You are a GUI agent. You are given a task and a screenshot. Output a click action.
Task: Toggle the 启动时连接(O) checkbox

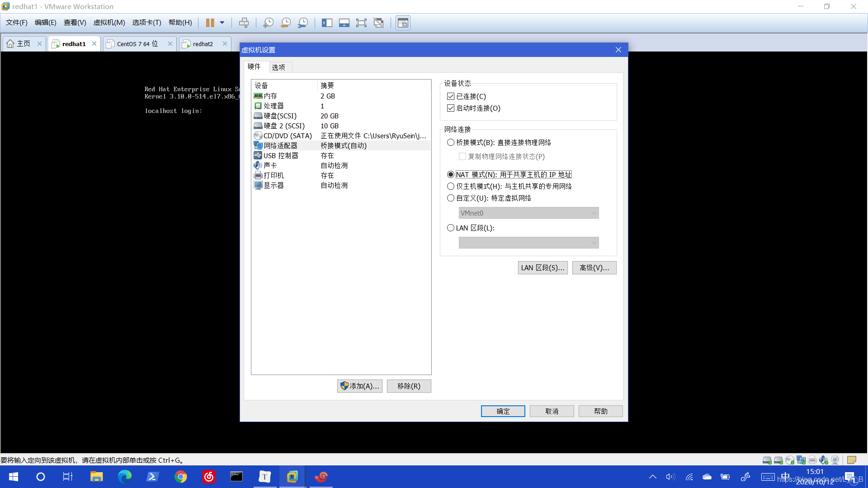pos(450,108)
